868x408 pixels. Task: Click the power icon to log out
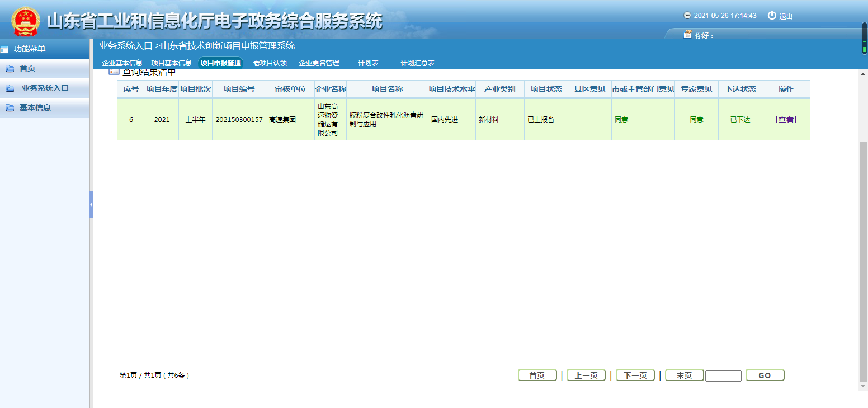(772, 16)
